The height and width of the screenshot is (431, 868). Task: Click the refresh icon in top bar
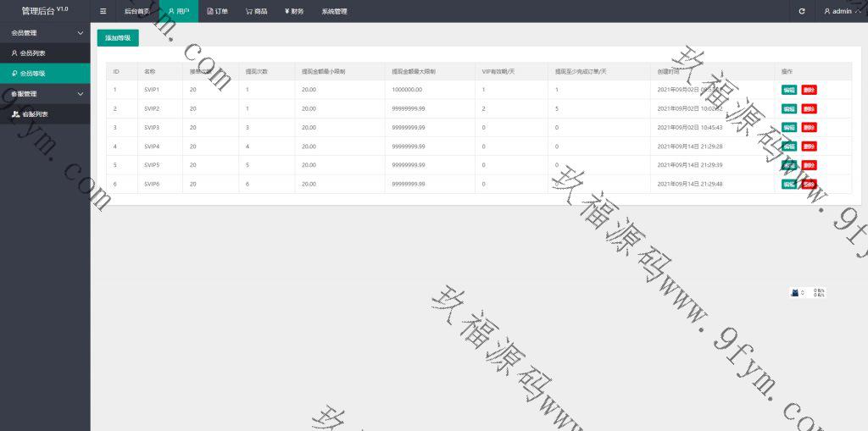point(802,11)
